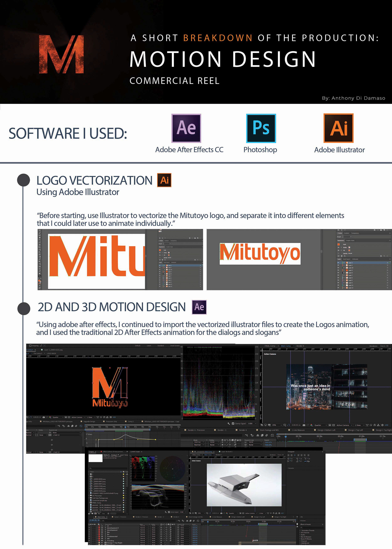Click the panel menu icon beside Lumetri Scopes tab

pos(142,452)
